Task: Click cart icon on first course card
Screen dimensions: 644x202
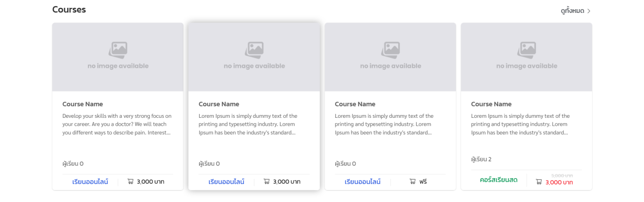Action: pos(131,181)
